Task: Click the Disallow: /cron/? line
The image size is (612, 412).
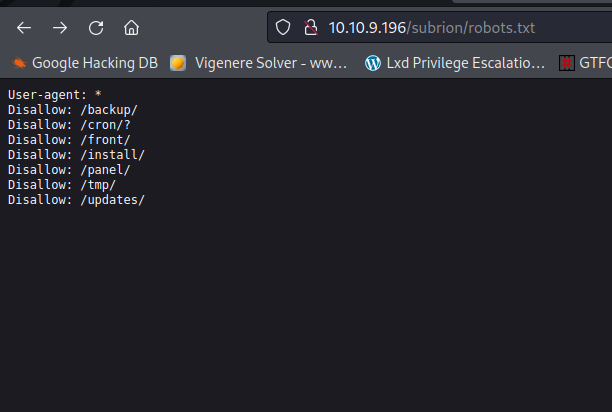Action: pyautogui.click(x=65, y=125)
